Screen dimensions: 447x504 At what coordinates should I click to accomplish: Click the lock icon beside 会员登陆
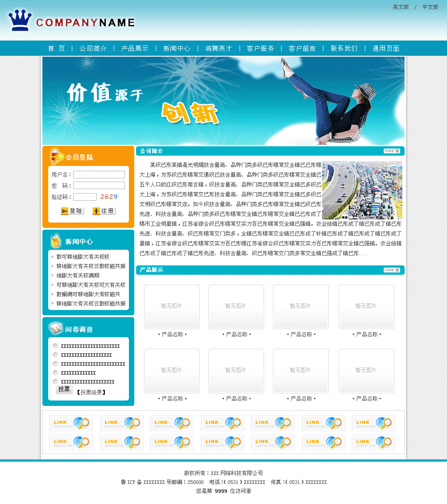pos(56,157)
